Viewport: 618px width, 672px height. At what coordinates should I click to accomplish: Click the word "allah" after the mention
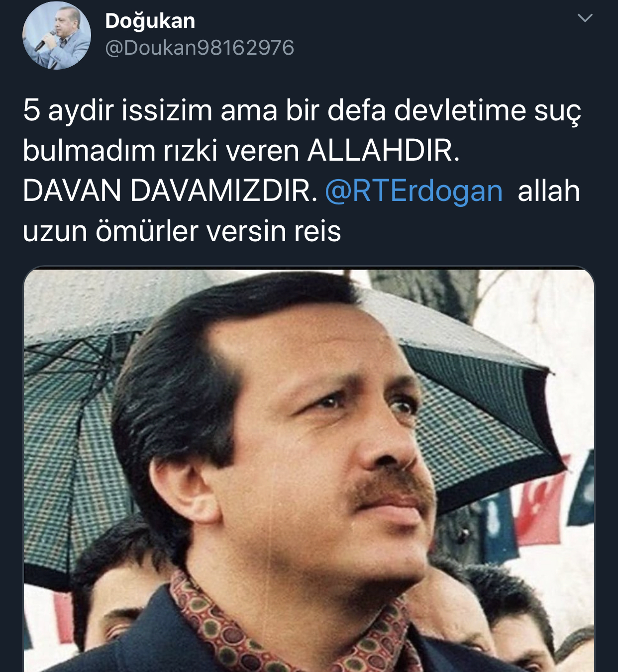pyautogui.click(x=549, y=192)
